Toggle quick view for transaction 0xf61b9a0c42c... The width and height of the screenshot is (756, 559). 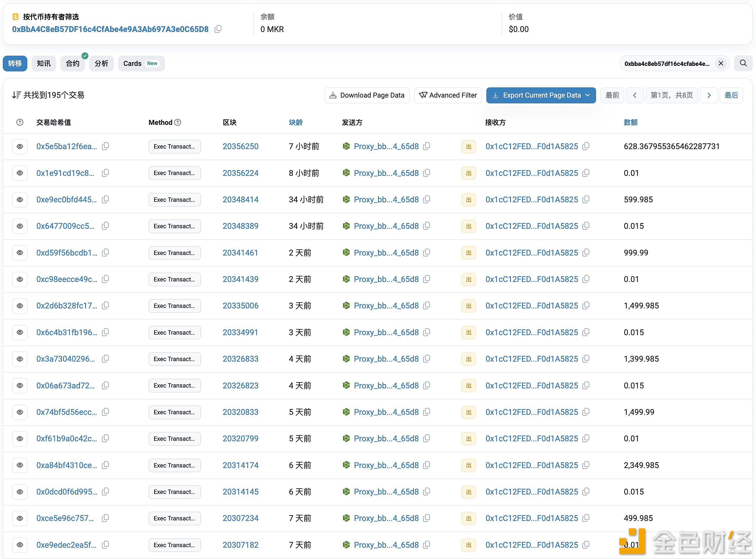[x=20, y=439]
